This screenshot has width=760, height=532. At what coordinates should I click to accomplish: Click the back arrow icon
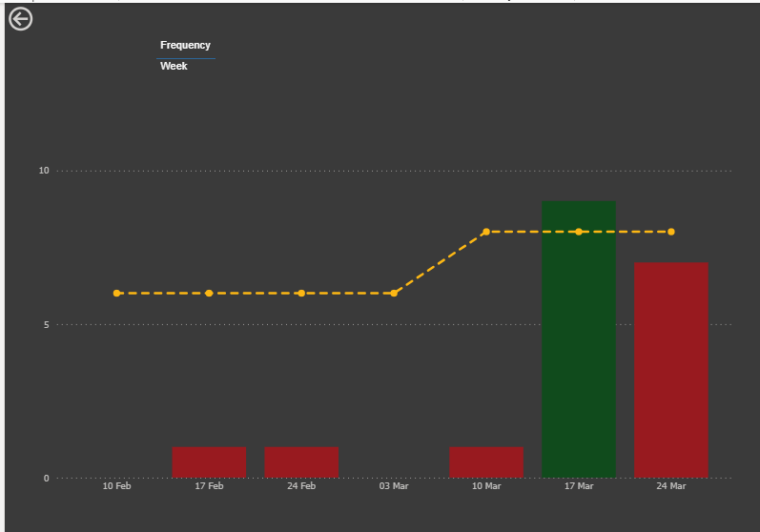20,19
